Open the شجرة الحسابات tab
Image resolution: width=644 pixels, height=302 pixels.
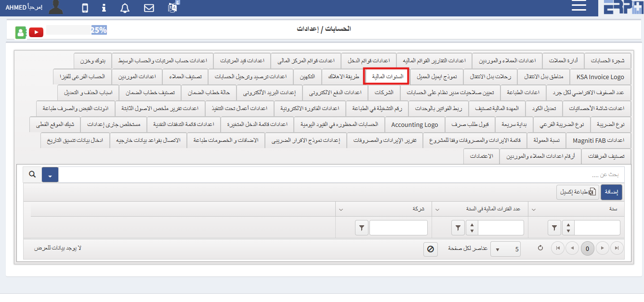[x=608, y=60]
